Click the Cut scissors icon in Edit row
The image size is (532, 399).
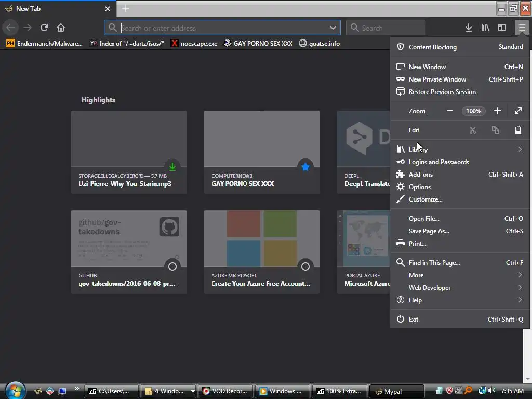click(x=473, y=130)
